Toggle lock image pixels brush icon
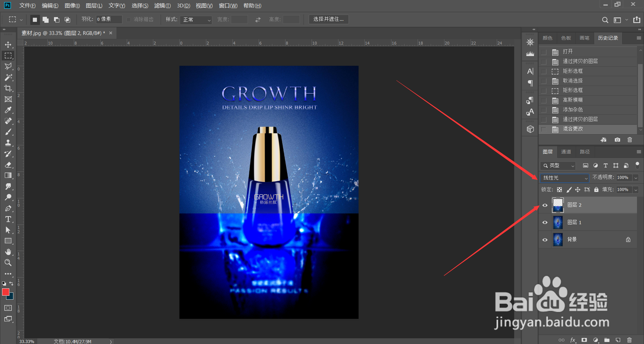 coord(569,190)
